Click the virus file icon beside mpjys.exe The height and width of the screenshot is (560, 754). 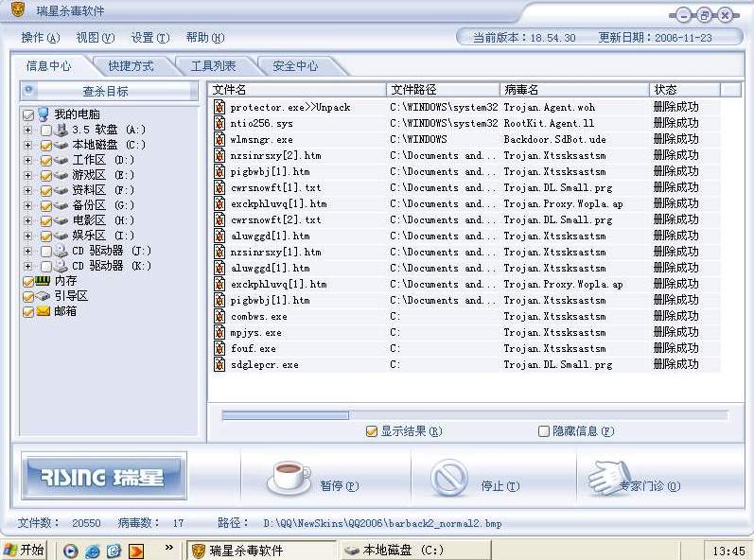(219, 332)
